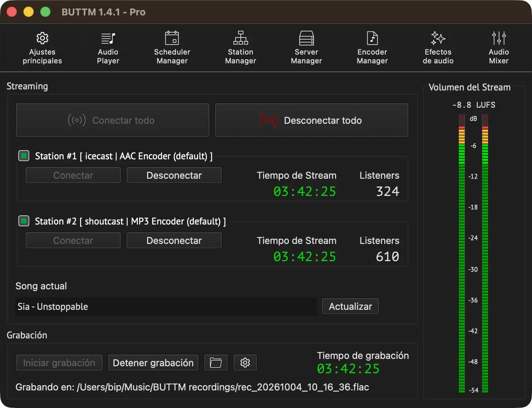Click the left stream volume meter
Viewport: 532px width, 408px height.
(x=462, y=253)
